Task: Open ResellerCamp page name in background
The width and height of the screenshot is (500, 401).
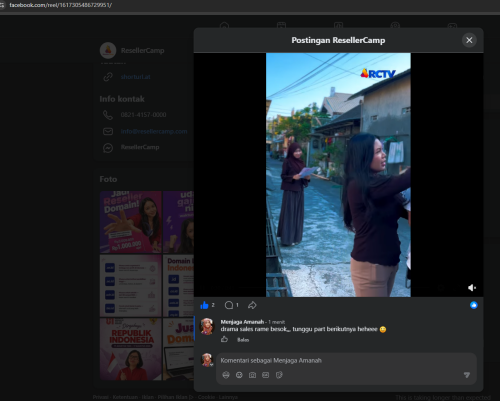Action: coord(142,51)
